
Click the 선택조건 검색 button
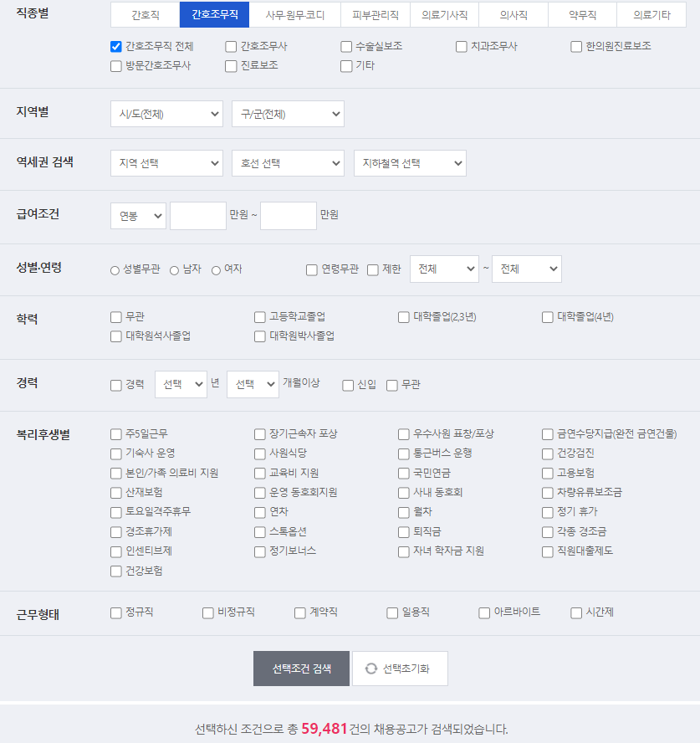point(300,668)
